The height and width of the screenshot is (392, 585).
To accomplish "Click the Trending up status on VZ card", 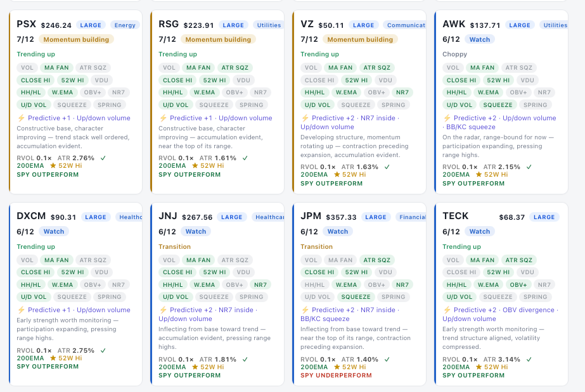I will pyautogui.click(x=319, y=54).
